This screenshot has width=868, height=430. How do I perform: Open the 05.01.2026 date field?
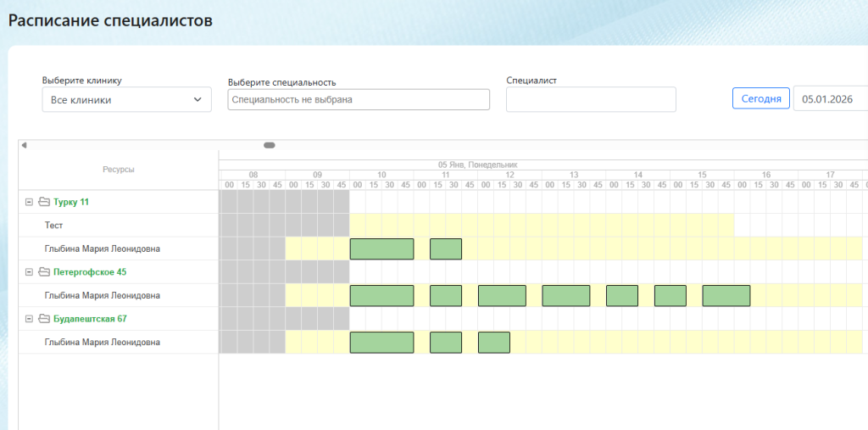(830, 98)
